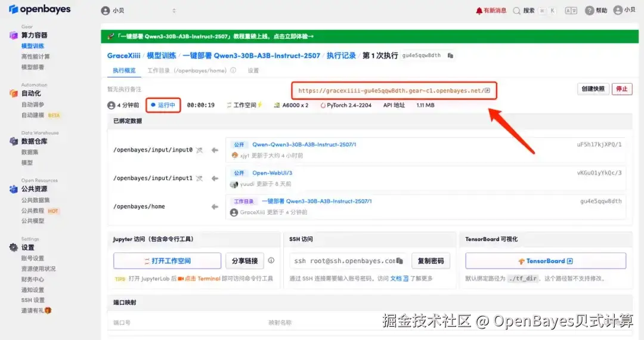Open the 算力容器 section
The image size is (644, 340).
[34, 35]
